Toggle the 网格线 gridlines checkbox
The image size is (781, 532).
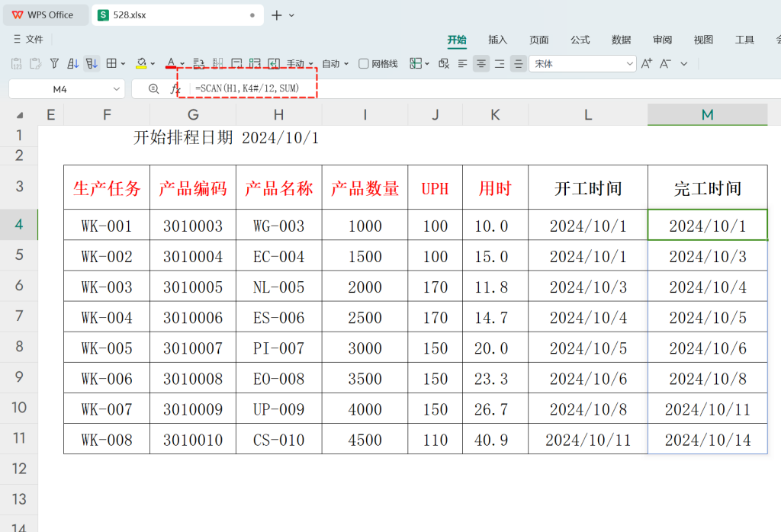(x=364, y=64)
